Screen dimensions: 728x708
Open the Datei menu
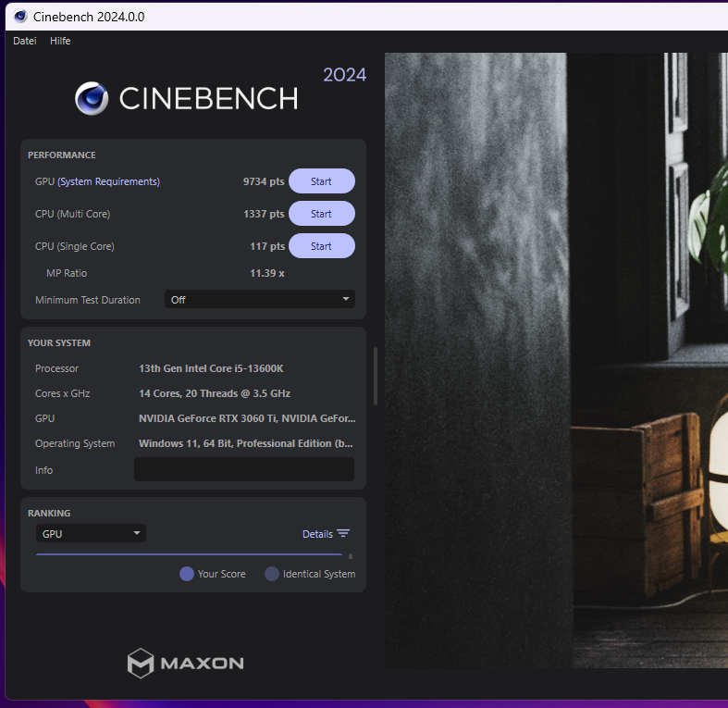(25, 41)
